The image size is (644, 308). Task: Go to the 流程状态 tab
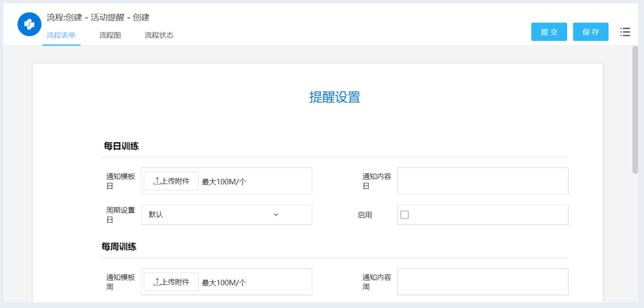pos(159,36)
